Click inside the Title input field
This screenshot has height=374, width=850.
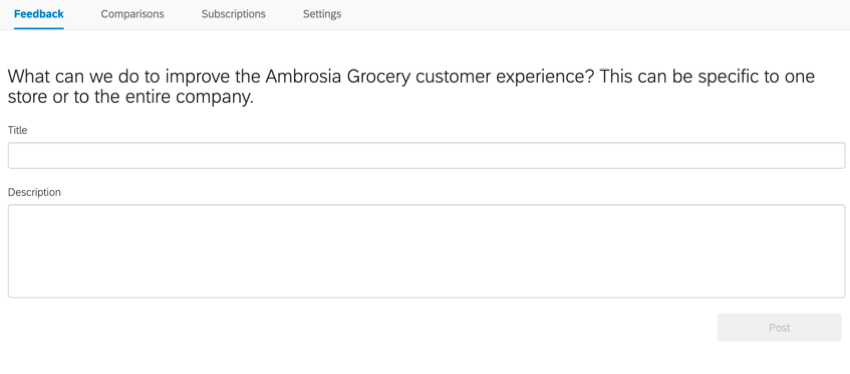(427, 156)
